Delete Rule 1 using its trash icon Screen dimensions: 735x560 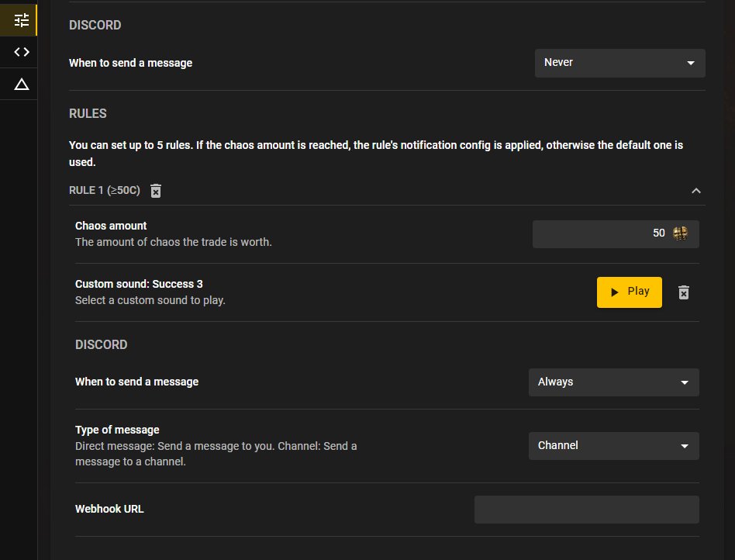[156, 190]
